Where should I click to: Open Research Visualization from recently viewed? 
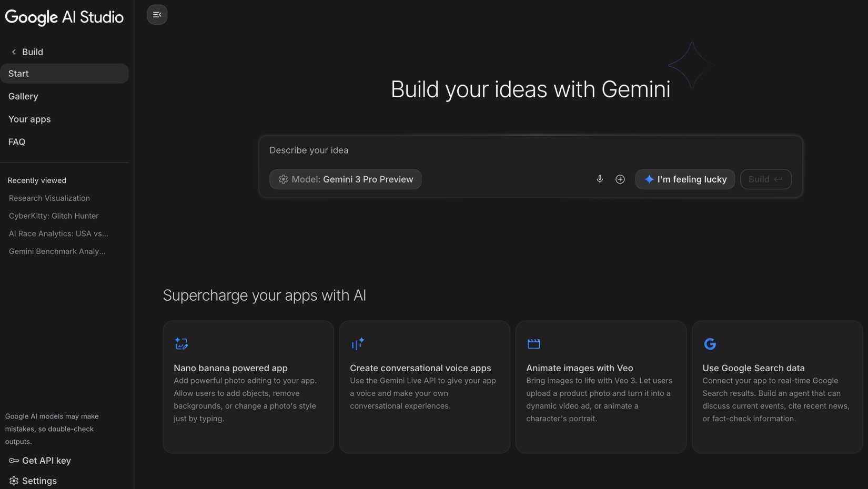[x=49, y=198]
